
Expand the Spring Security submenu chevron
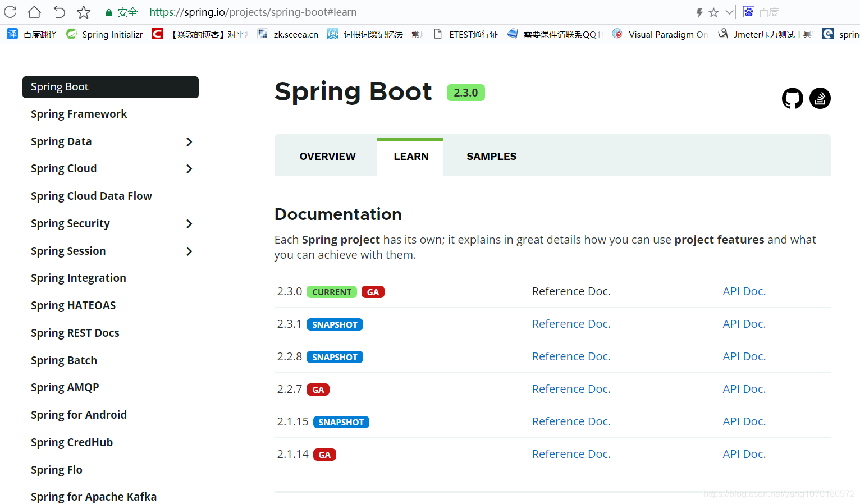tap(189, 224)
